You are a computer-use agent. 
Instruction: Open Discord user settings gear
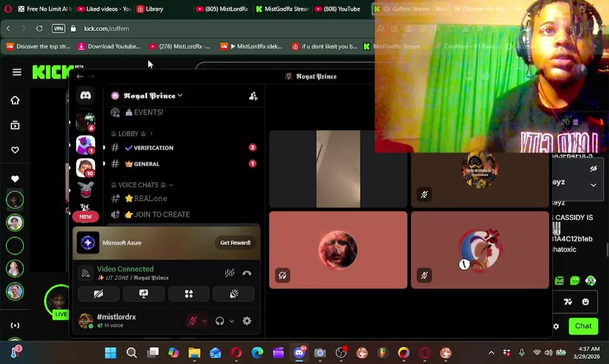point(247,321)
